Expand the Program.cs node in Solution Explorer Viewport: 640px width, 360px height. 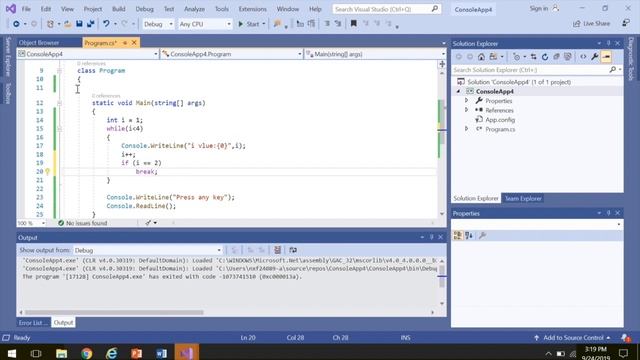[x=467, y=129]
